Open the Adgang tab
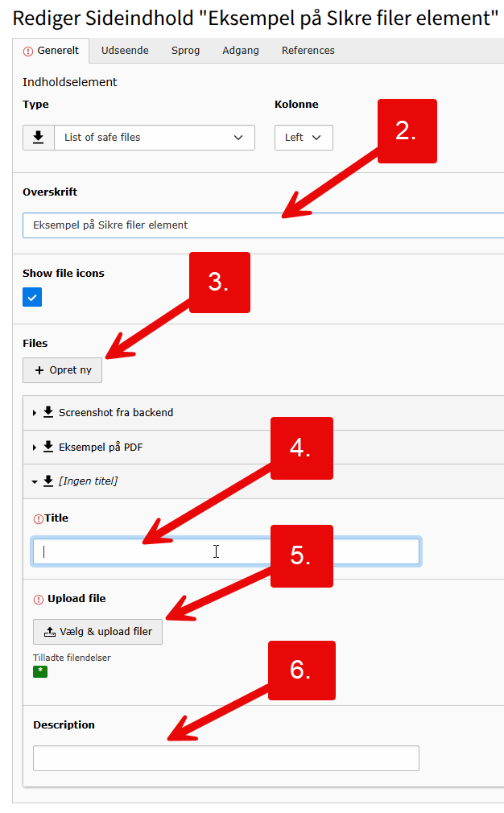 241,51
